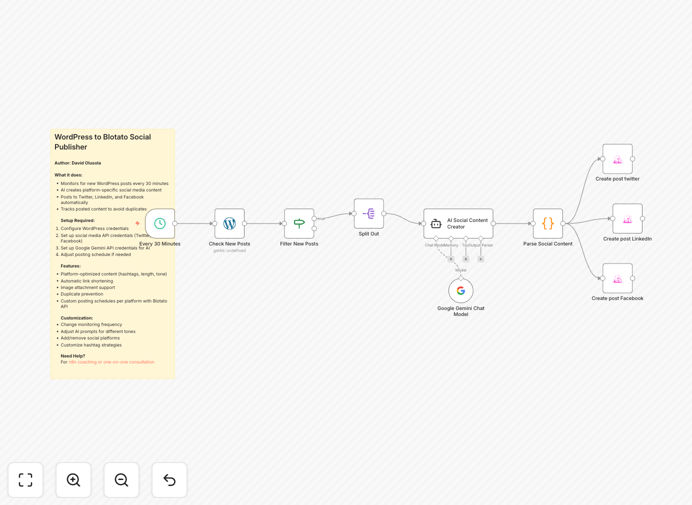This screenshot has width=692, height=505.
Task: Click the 'Customization:' heading in the note
Action: click(x=77, y=318)
